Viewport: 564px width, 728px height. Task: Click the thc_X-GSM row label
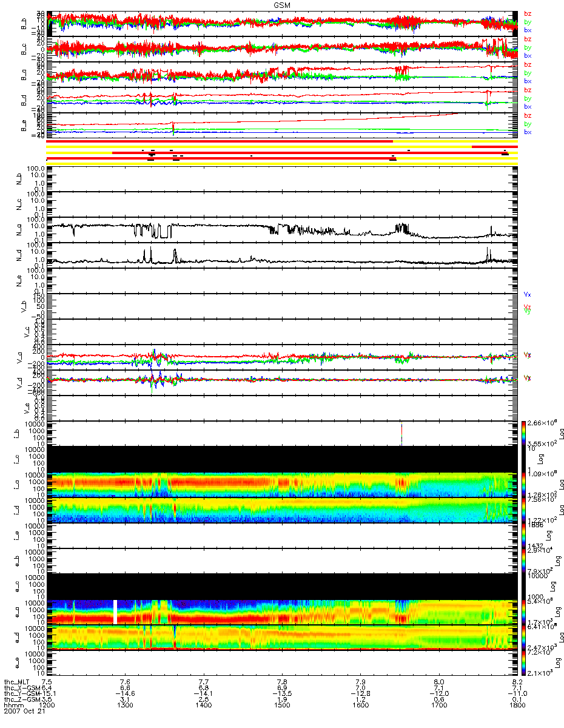click(23, 687)
